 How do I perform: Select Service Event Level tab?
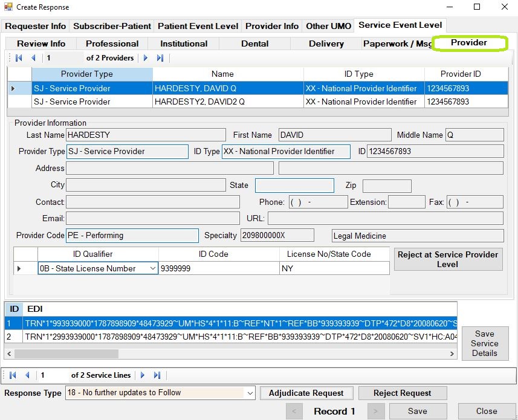[400, 25]
